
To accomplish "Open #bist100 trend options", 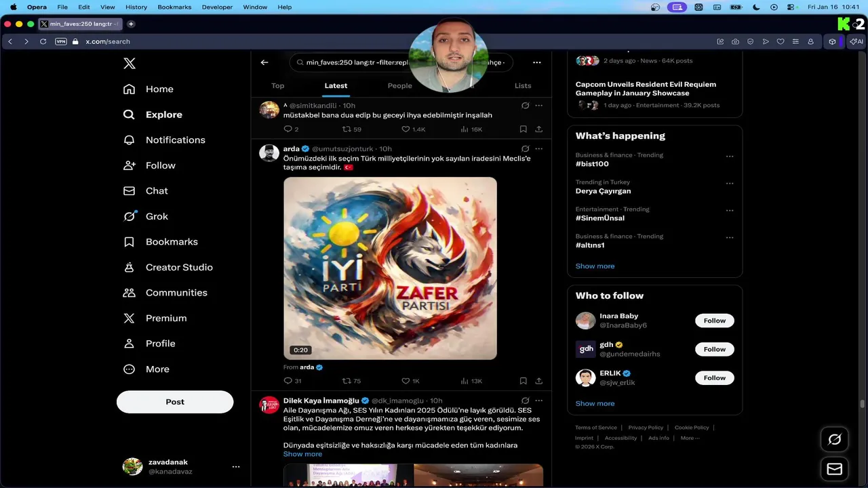I will point(730,156).
